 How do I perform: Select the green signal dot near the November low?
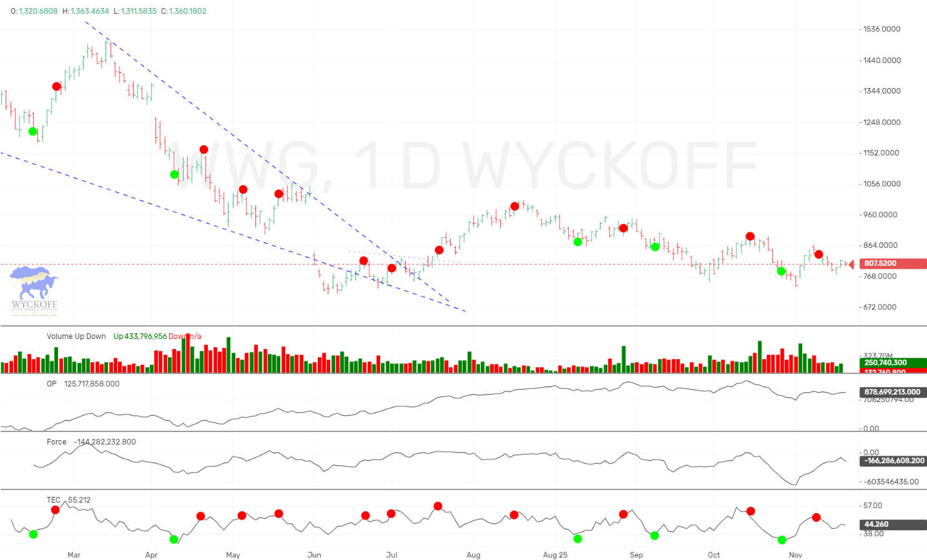(x=781, y=271)
